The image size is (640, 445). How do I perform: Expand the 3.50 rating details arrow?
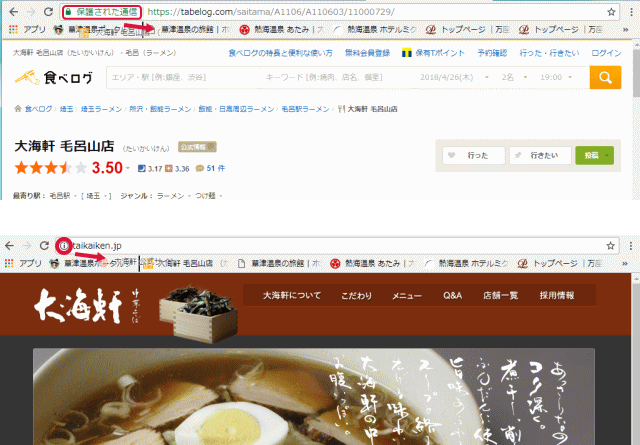click(x=128, y=169)
